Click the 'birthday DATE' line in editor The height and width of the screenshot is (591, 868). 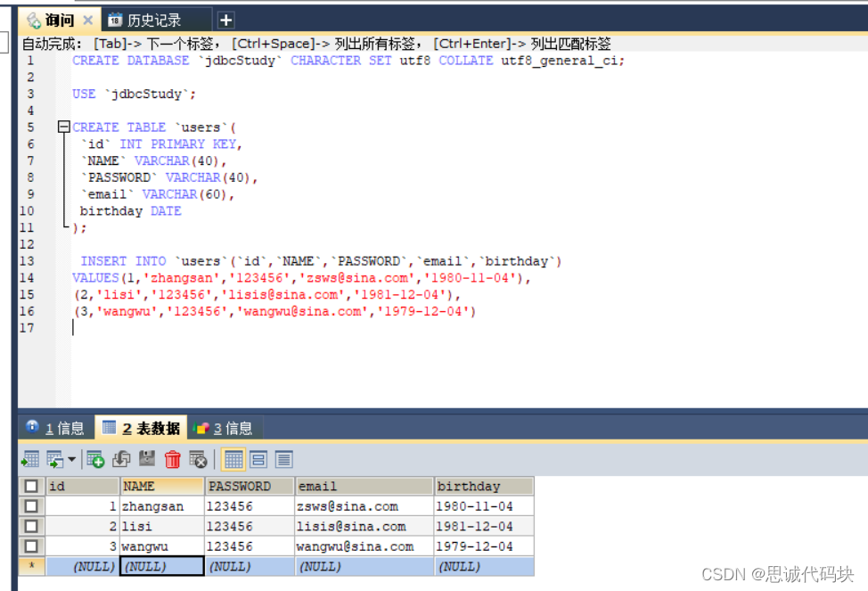(131, 211)
